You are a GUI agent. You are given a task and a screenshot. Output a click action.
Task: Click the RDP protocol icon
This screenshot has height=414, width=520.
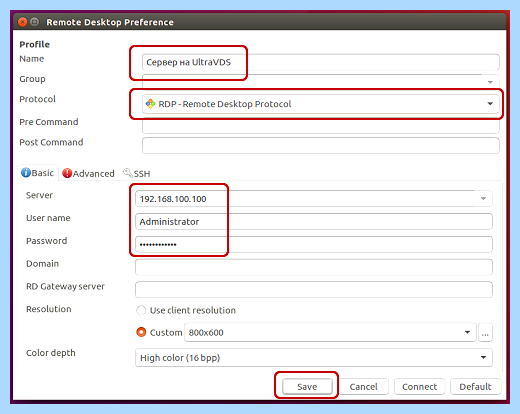(x=151, y=104)
